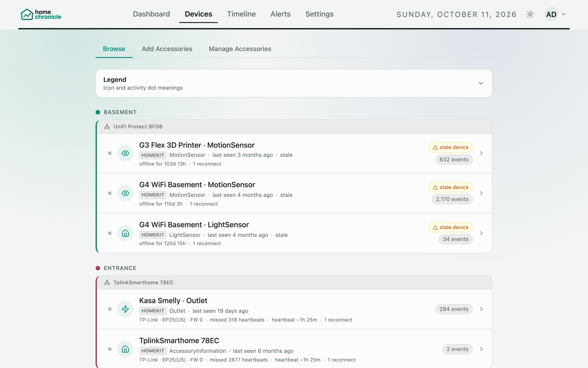Image resolution: width=588 pixels, height=368 pixels.
Task: Toggle the light theme sun icon
Action: [530, 14]
